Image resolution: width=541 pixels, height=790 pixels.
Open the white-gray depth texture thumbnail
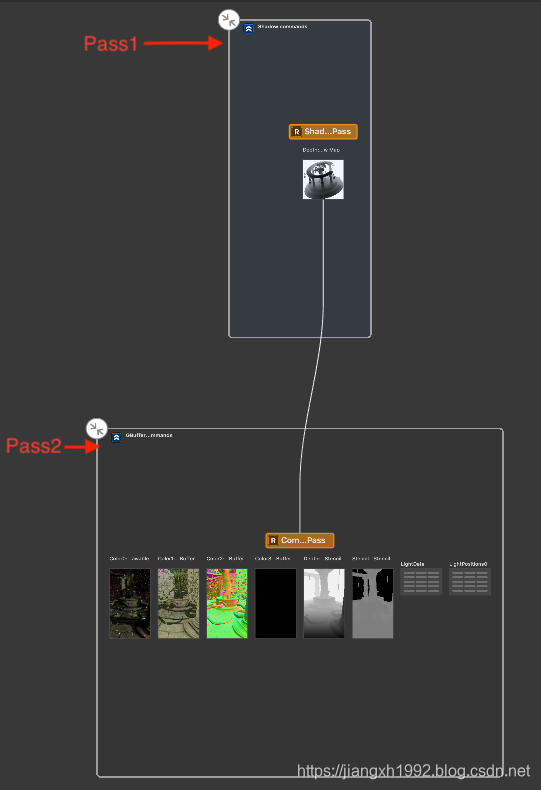pos(324,603)
